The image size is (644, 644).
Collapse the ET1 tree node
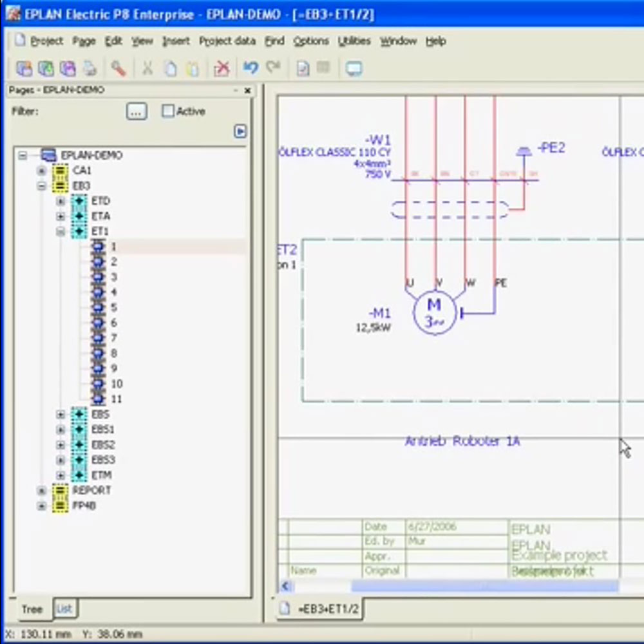click(x=61, y=231)
